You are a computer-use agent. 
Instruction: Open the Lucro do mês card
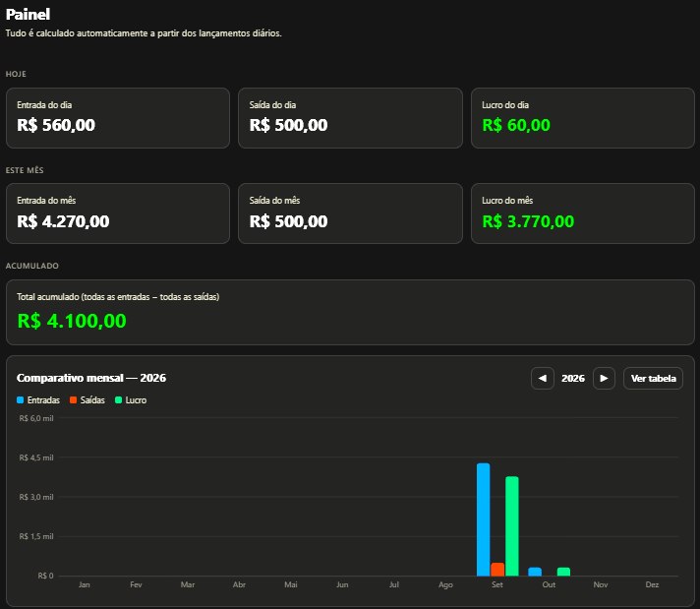tap(583, 213)
